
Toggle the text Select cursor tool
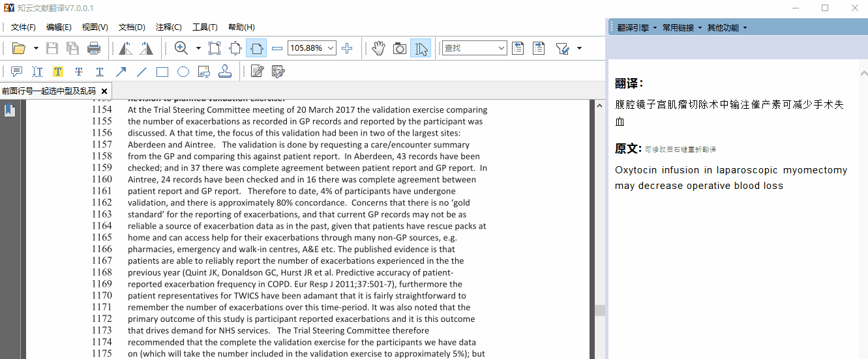click(x=421, y=48)
